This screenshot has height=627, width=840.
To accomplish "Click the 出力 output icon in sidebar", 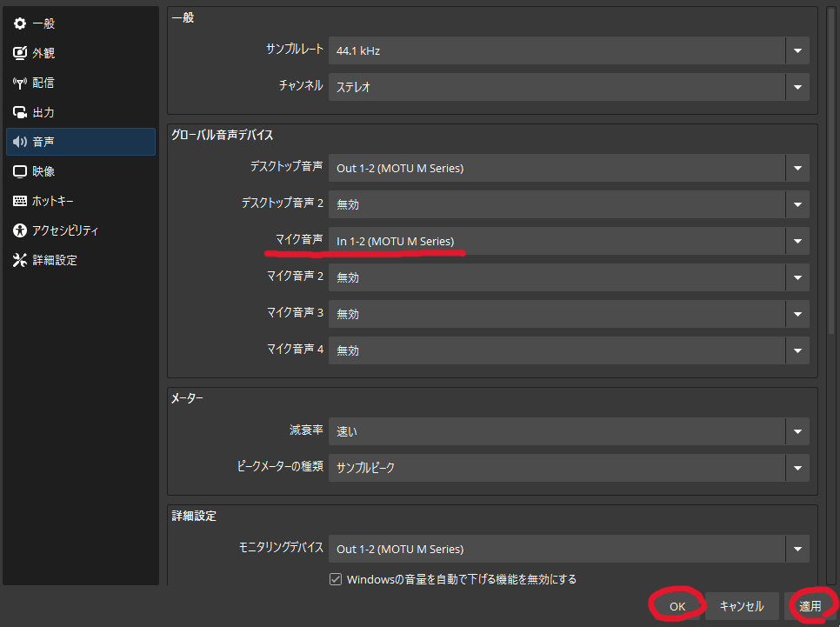I will point(20,112).
